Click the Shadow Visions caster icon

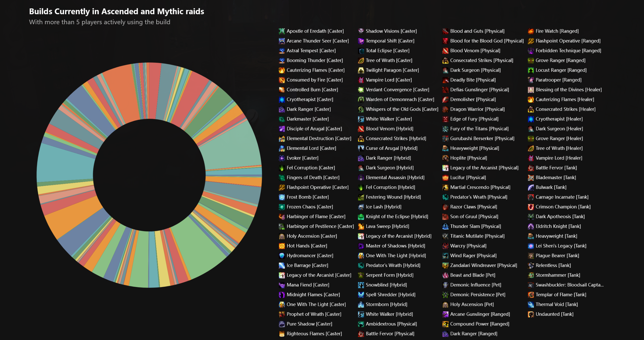pyautogui.click(x=361, y=31)
